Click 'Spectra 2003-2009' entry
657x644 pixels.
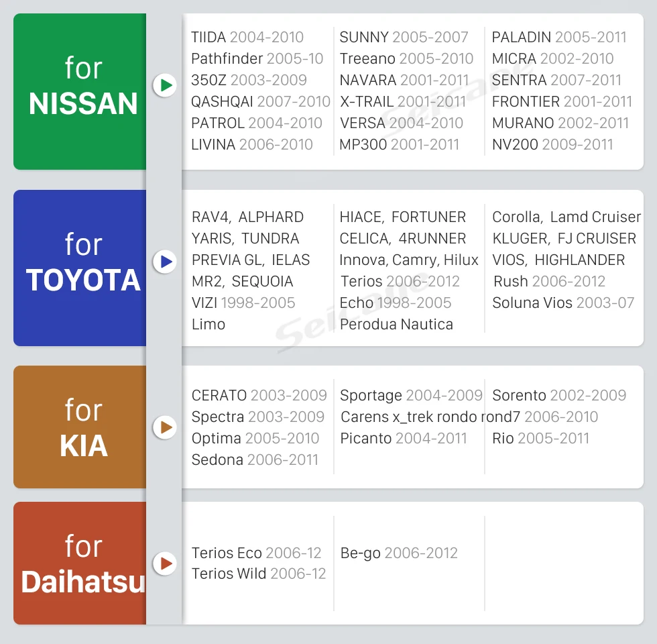click(258, 417)
